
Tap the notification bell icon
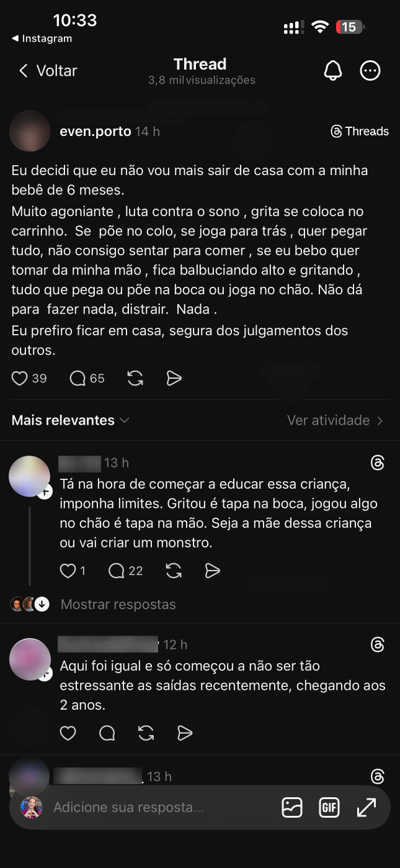(333, 71)
